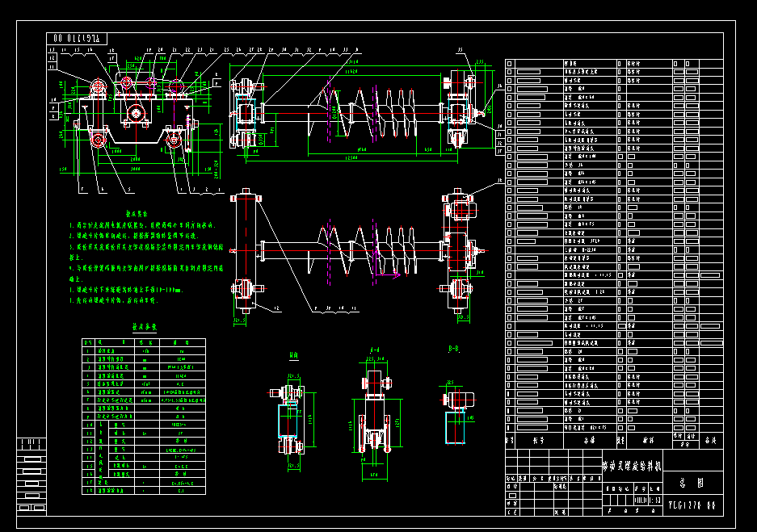Select the 总图 cell in the title block
This screenshot has height=532, width=757.
pyautogui.click(x=692, y=485)
